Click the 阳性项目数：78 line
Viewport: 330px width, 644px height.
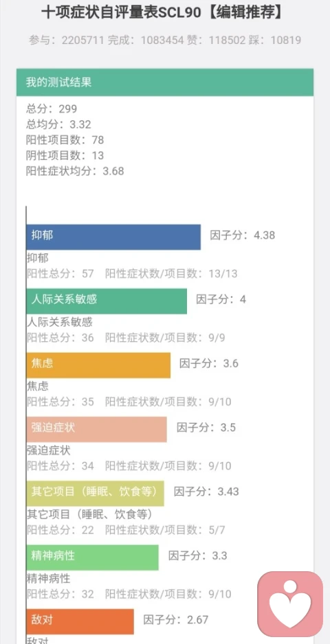point(65,140)
